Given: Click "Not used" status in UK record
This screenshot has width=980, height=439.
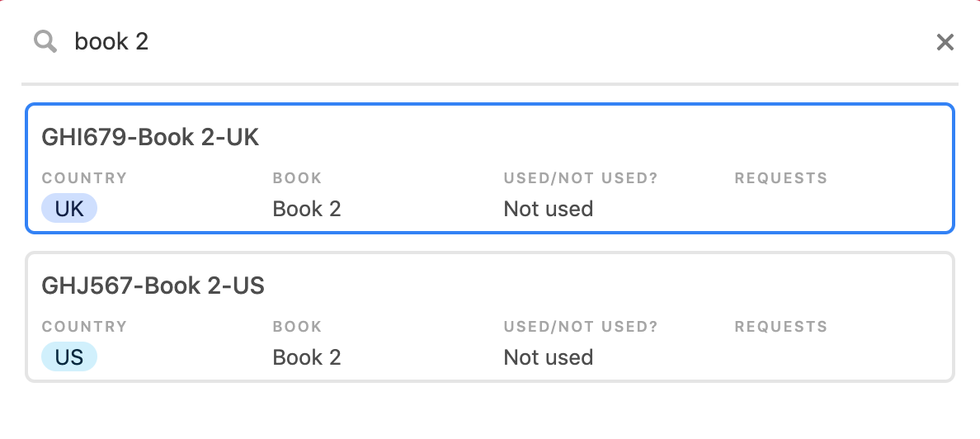Looking at the screenshot, I should (548, 208).
